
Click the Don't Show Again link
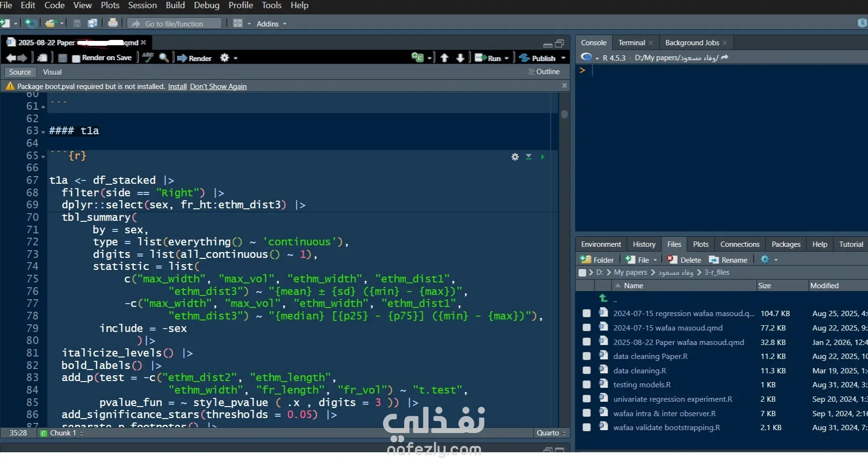point(218,87)
